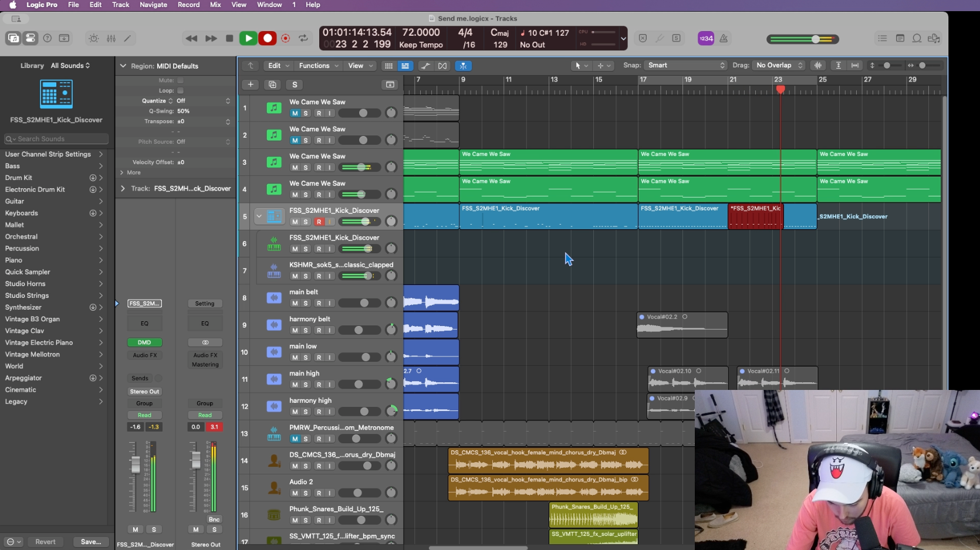Click the red Record button
This screenshot has height=550, width=980.
pos(268,38)
